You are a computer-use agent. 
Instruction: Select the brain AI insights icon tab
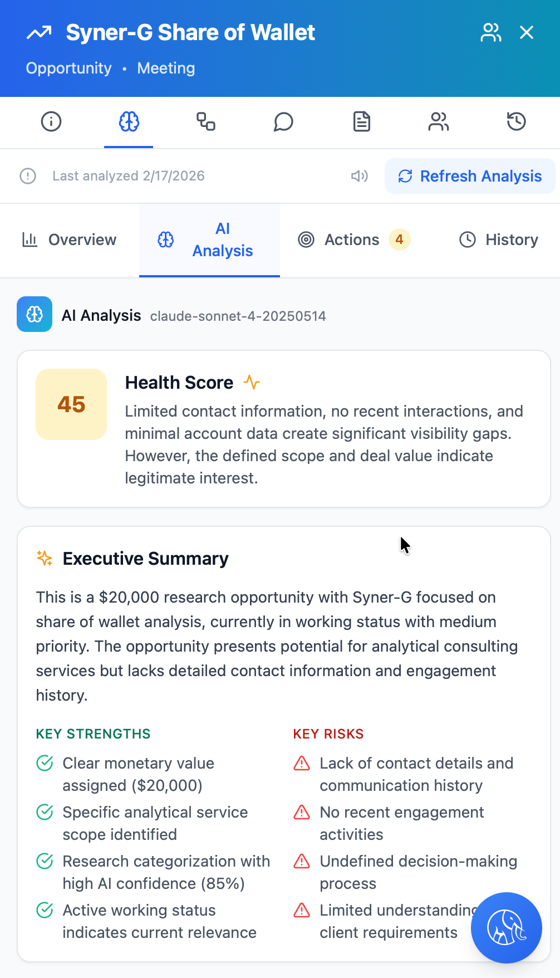click(x=129, y=121)
